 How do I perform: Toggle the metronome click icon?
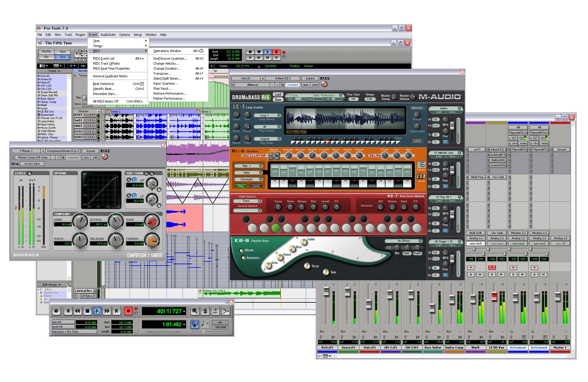point(205,311)
